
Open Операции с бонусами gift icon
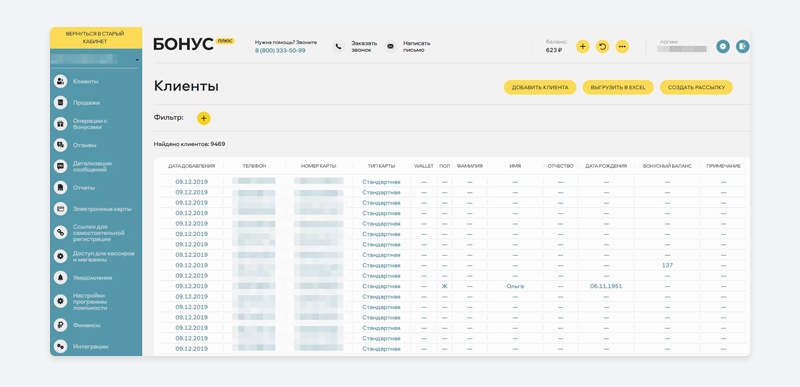pos(61,124)
